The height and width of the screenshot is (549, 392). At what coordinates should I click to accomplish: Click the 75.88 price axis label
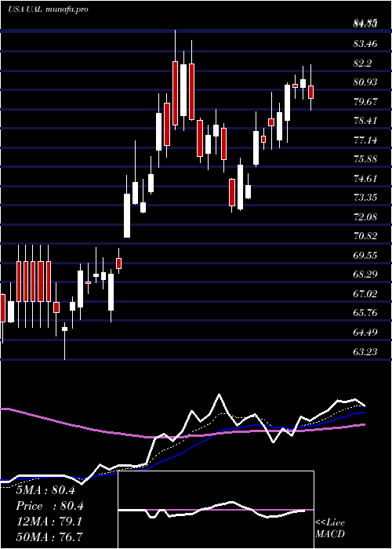(365, 159)
